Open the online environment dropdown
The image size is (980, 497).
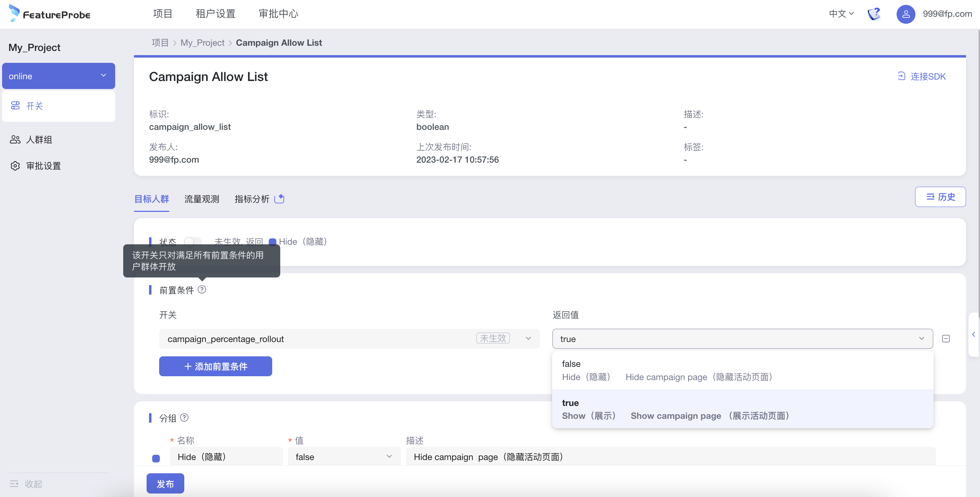59,76
